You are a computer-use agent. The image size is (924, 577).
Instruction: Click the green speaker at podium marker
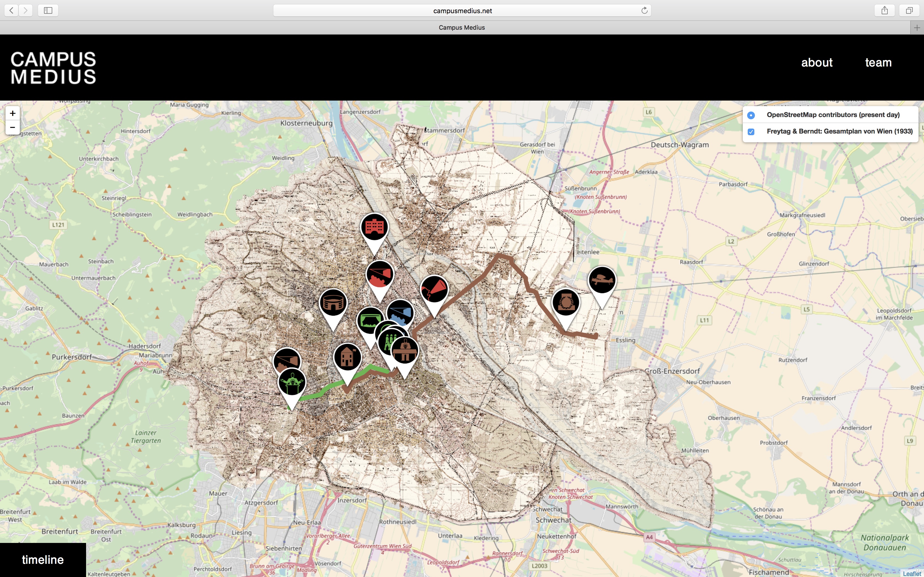(x=292, y=382)
